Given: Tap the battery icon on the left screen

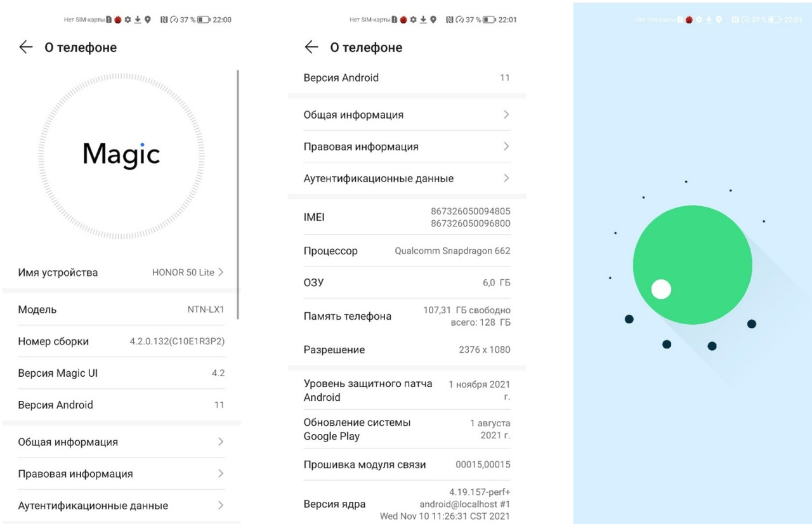Looking at the screenshot, I should pos(204,20).
